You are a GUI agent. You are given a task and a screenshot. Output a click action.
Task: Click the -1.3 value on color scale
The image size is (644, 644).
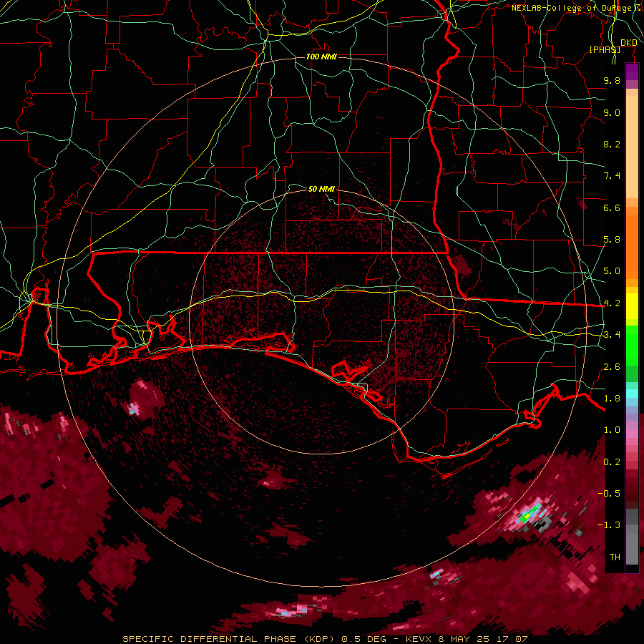click(x=609, y=525)
